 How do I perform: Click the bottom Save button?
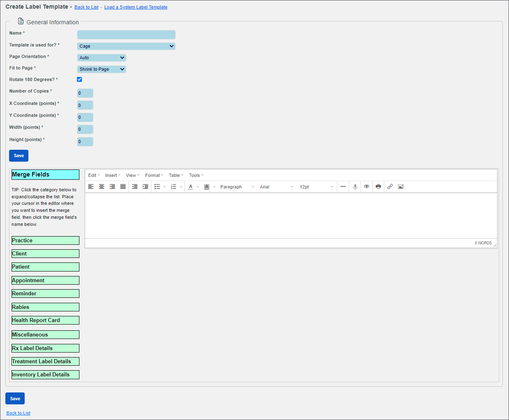15,399
